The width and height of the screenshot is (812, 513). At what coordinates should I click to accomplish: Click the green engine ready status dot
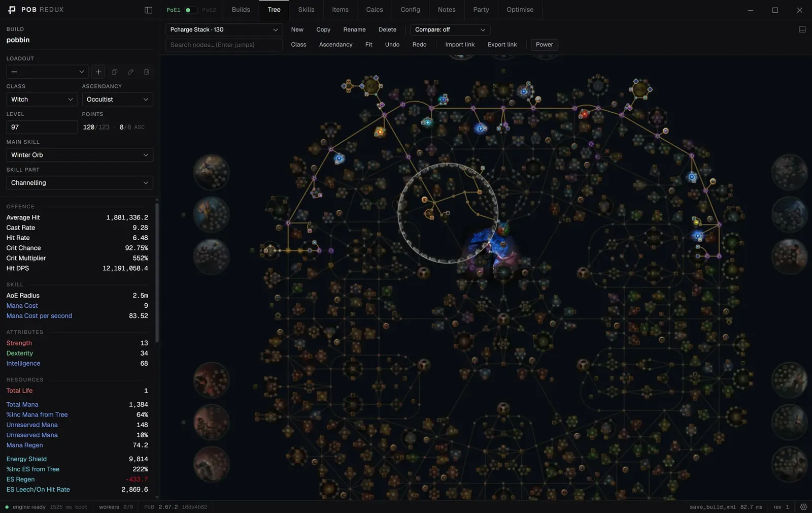(x=7, y=507)
